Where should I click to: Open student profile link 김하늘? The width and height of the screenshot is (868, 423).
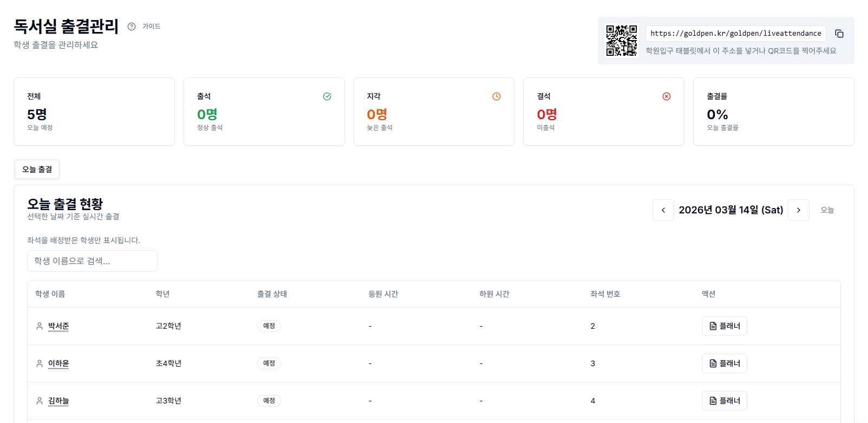pos(58,401)
